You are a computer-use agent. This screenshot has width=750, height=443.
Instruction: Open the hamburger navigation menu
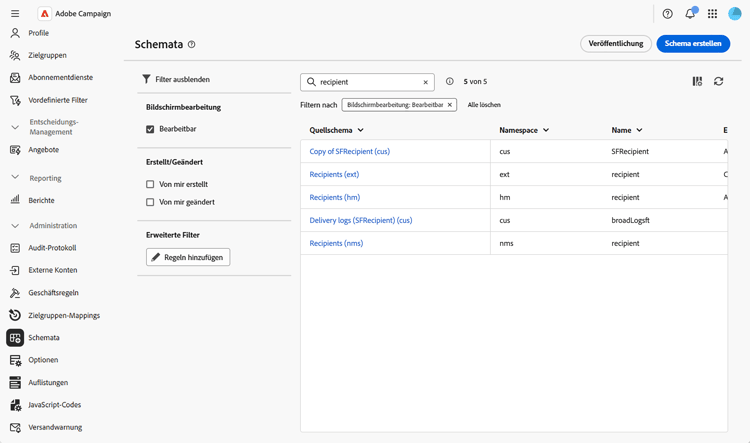coord(15,14)
